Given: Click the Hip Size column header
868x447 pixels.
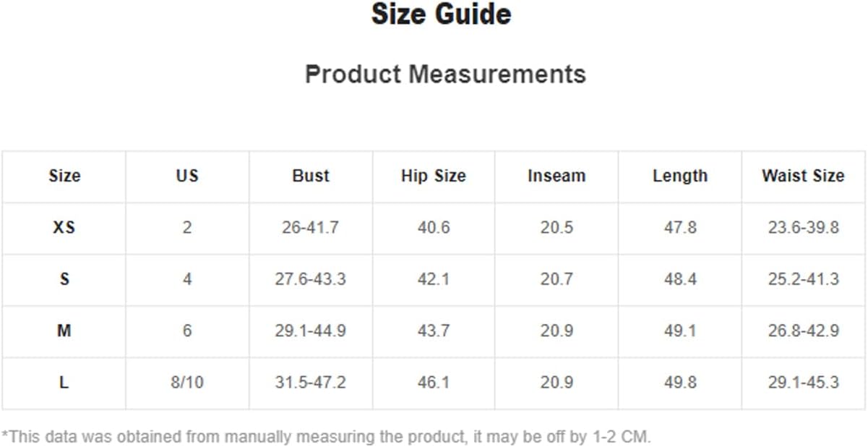Looking at the screenshot, I should (434, 176).
